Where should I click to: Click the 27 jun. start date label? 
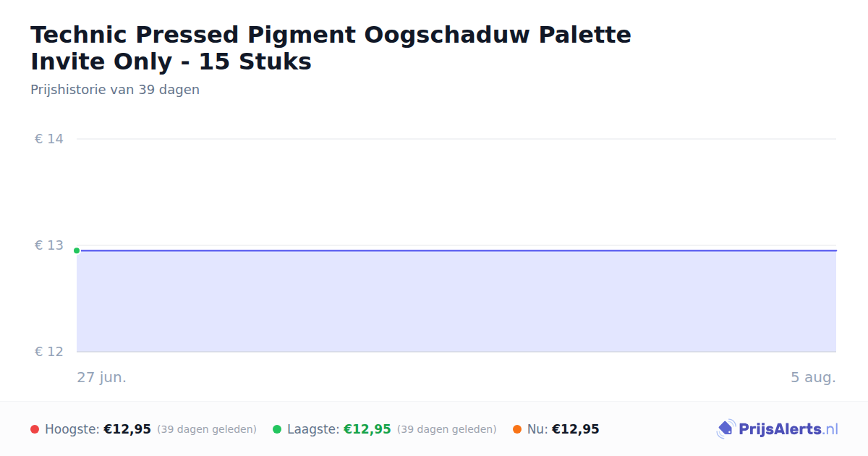coord(102,377)
